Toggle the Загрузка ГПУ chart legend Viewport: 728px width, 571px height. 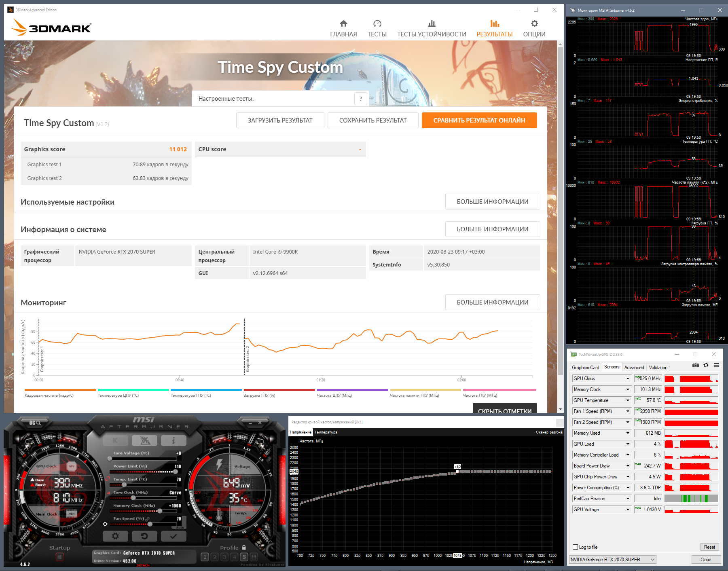point(279,393)
